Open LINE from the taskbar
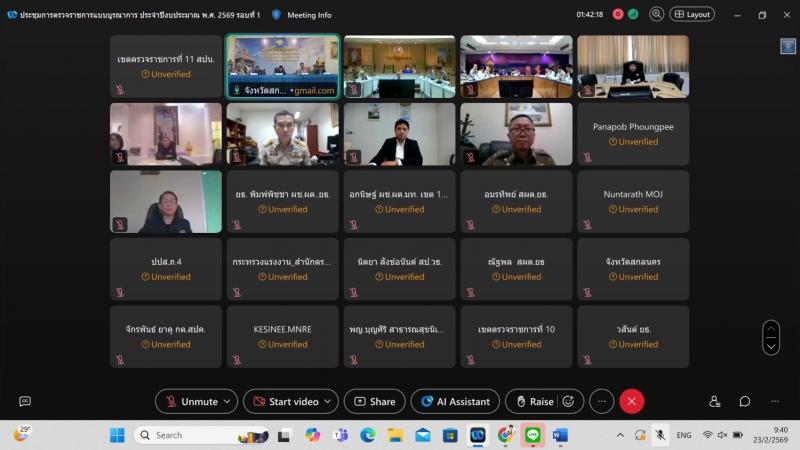The height and width of the screenshot is (450, 800). [x=533, y=435]
